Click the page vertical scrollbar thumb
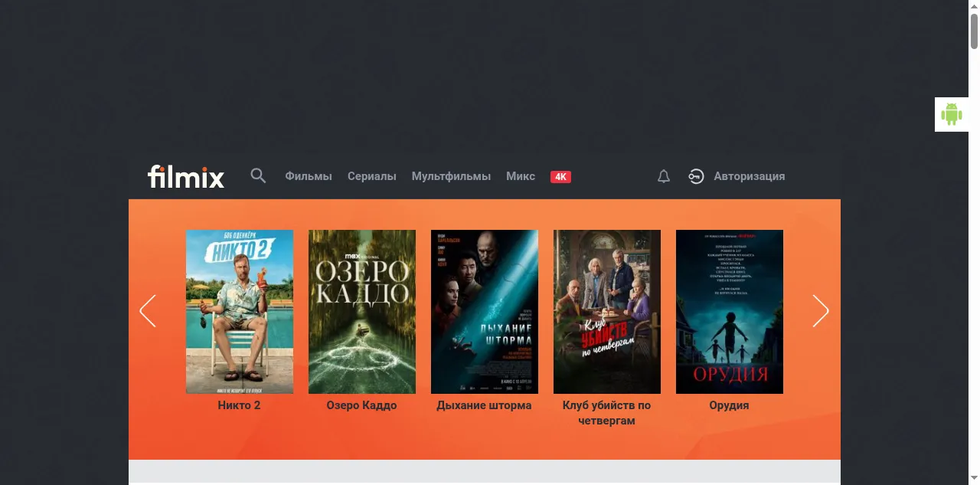Image resolution: width=980 pixels, height=485 pixels. tap(974, 32)
